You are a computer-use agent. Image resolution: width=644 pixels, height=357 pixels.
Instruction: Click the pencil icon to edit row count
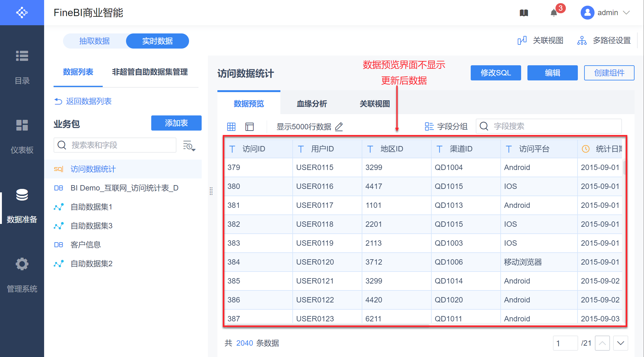tap(339, 127)
